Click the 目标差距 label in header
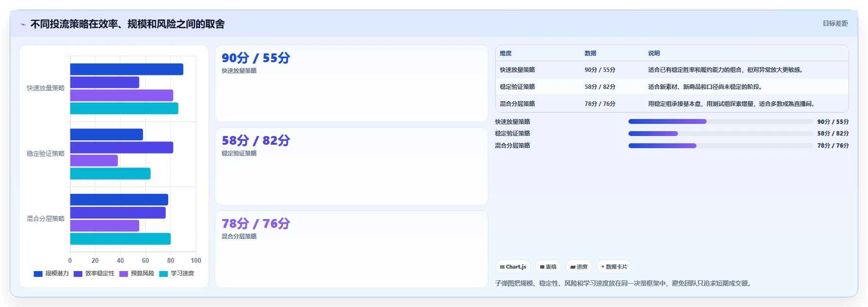The height and width of the screenshot is (307, 868). (835, 23)
